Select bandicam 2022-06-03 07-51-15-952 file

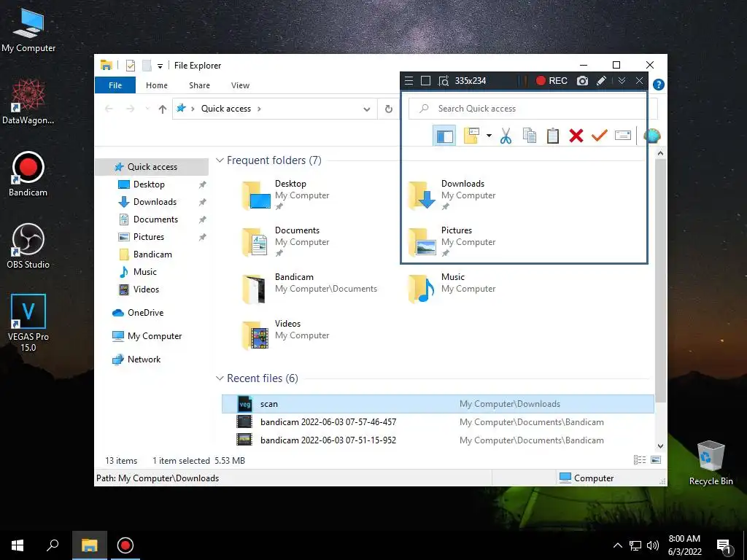pos(438,440)
